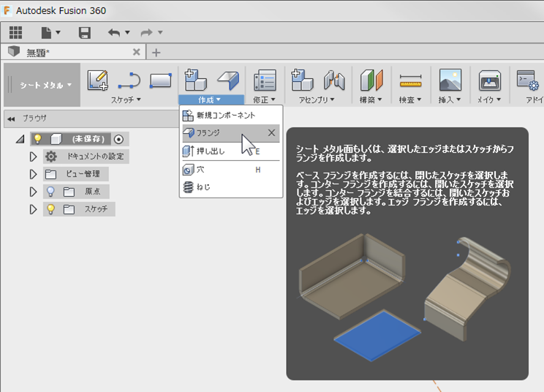Remove フランジ shortcut with the X button

pyautogui.click(x=272, y=132)
